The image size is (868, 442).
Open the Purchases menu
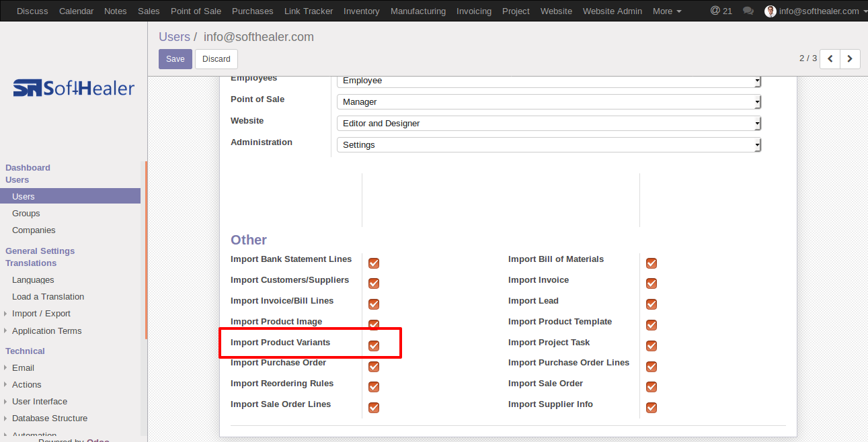[x=253, y=11]
